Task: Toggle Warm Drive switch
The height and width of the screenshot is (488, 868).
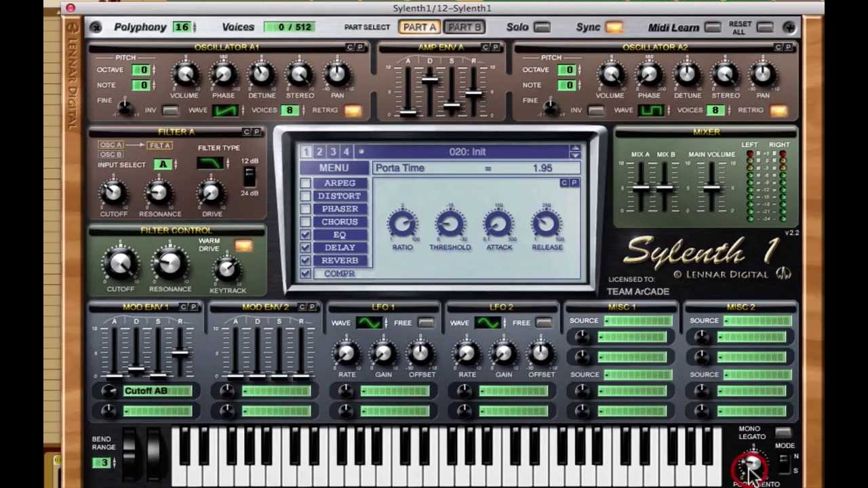Action: pos(243,246)
